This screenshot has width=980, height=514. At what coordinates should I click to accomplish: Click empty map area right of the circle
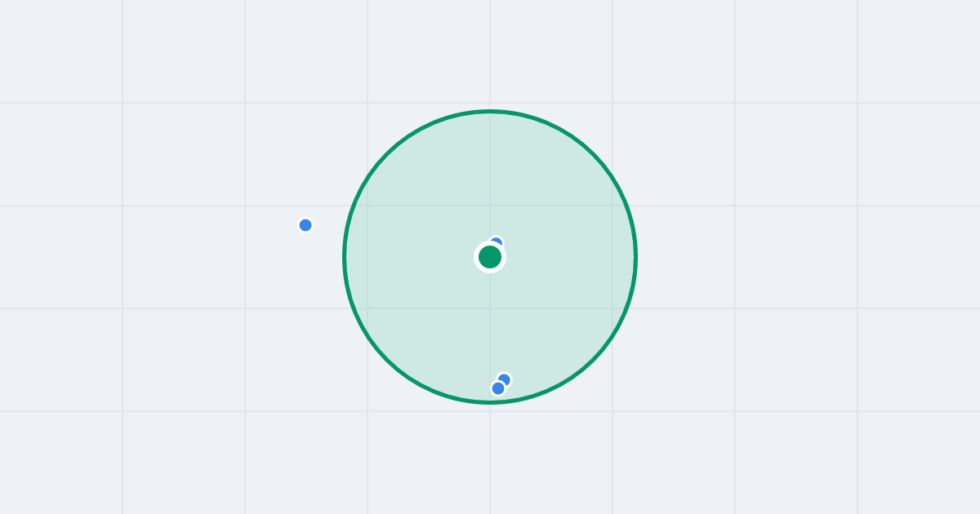pos(776,257)
